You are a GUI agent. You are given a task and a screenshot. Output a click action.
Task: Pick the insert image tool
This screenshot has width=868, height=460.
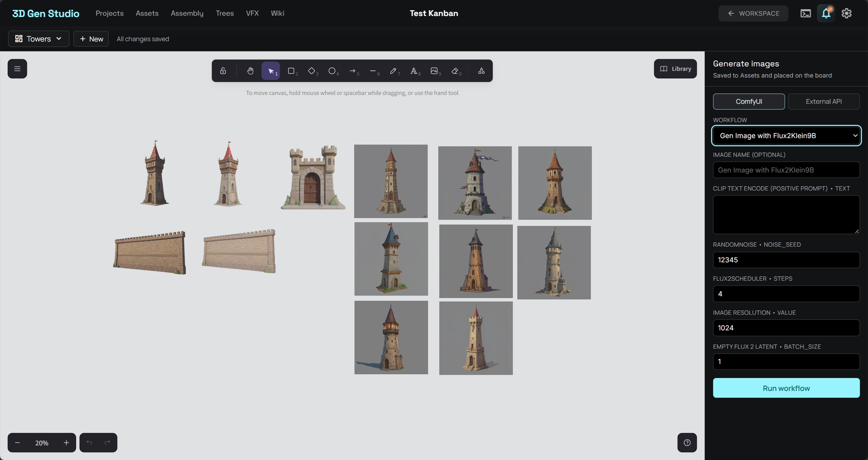point(434,71)
